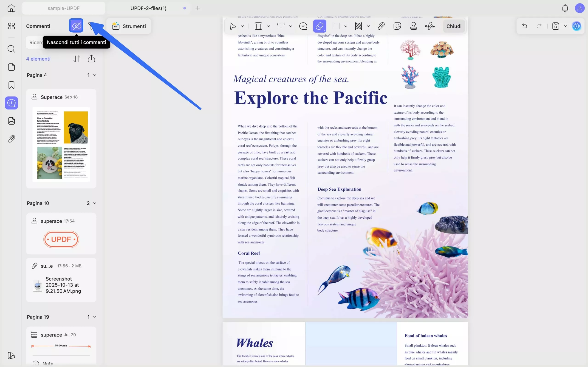Open the Text tool dropdown arrow
The height and width of the screenshot is (367, 588).
tap(291, 26)
